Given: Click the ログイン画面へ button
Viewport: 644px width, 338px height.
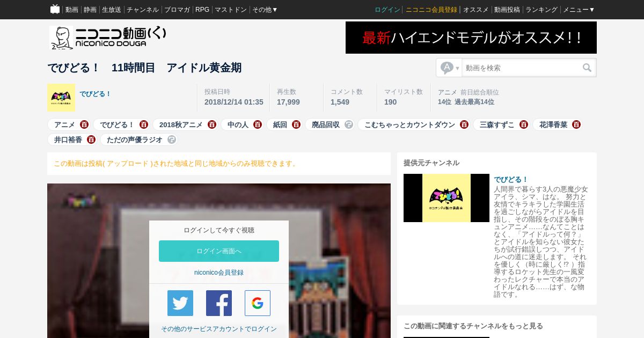Looking at the screenshot, I should [219, 251].
